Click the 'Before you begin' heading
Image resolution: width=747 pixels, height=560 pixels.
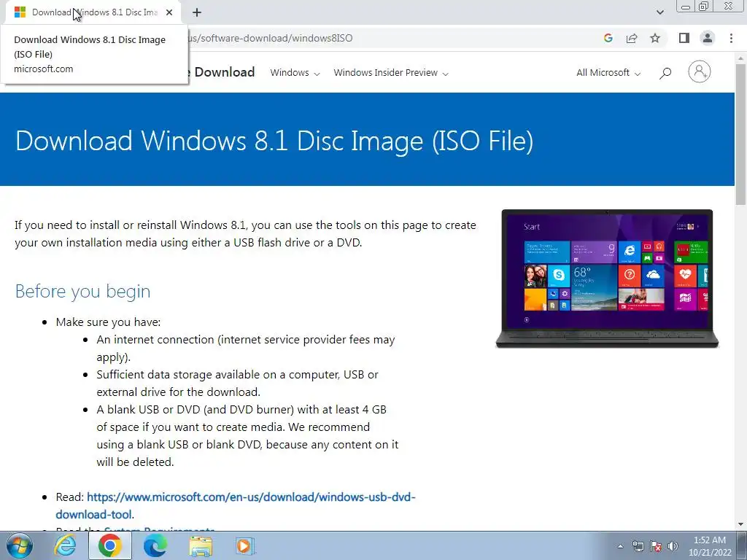pos(83,291)
